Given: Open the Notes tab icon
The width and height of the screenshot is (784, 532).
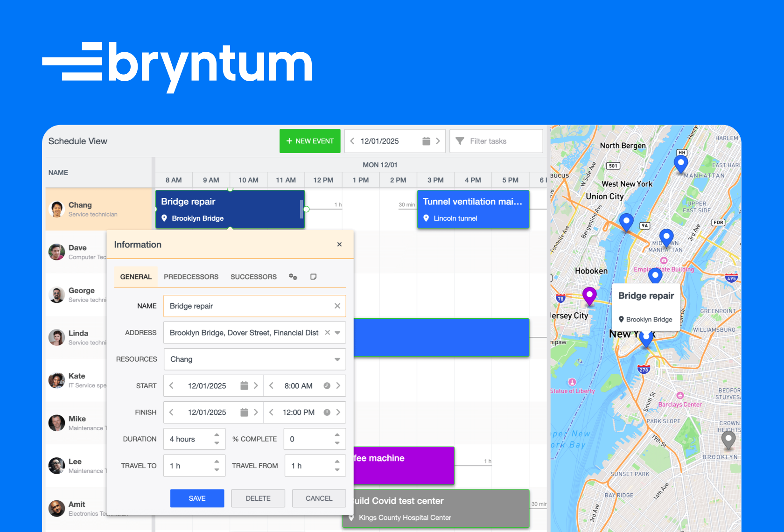Looking at the screenshot, I should 314,277.
